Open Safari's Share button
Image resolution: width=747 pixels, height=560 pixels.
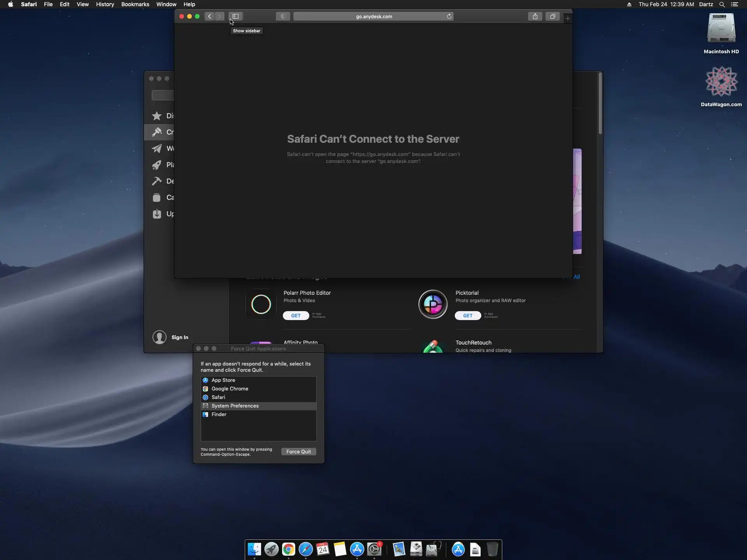pos(535,16)
